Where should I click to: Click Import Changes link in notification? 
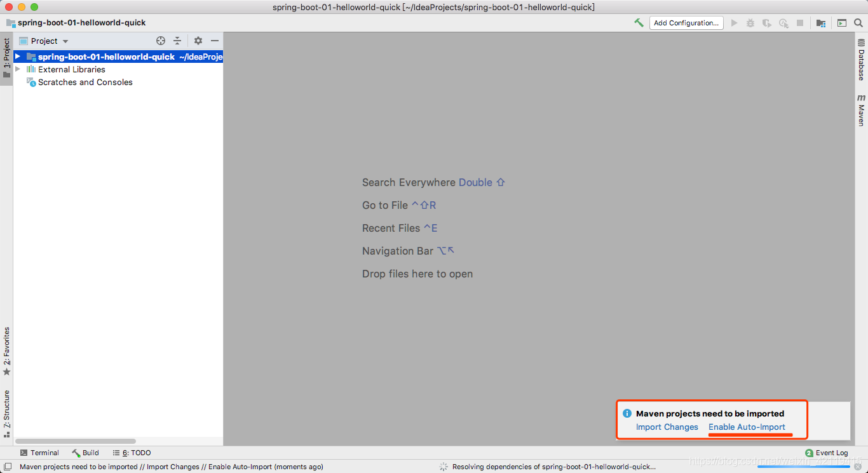pyautogui.click(x=667, y=427)
